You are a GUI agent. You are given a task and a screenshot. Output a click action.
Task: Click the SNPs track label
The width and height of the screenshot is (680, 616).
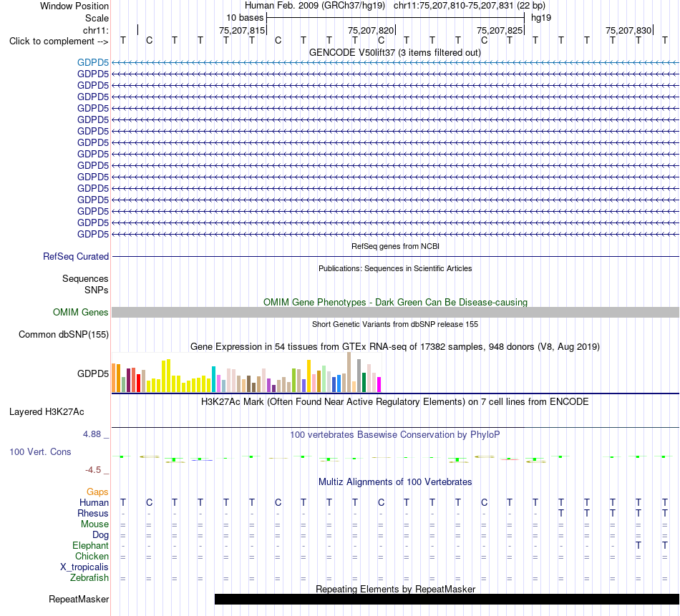tap(97, 290)
